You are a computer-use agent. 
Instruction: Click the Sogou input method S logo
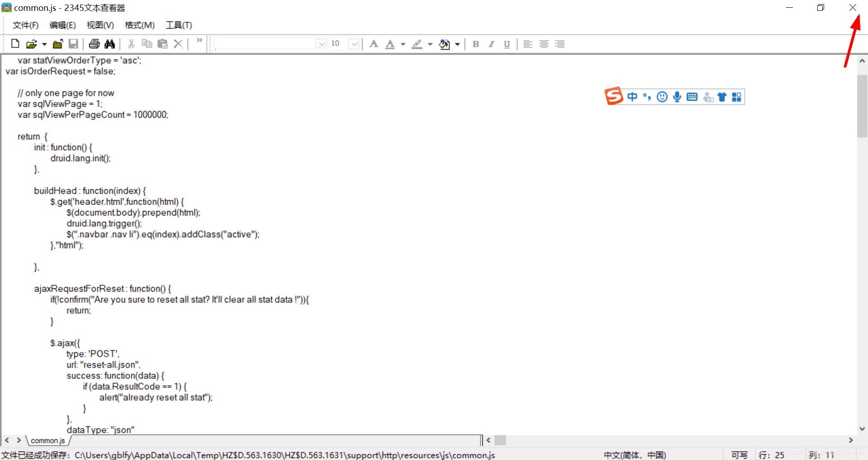point(614,96)
